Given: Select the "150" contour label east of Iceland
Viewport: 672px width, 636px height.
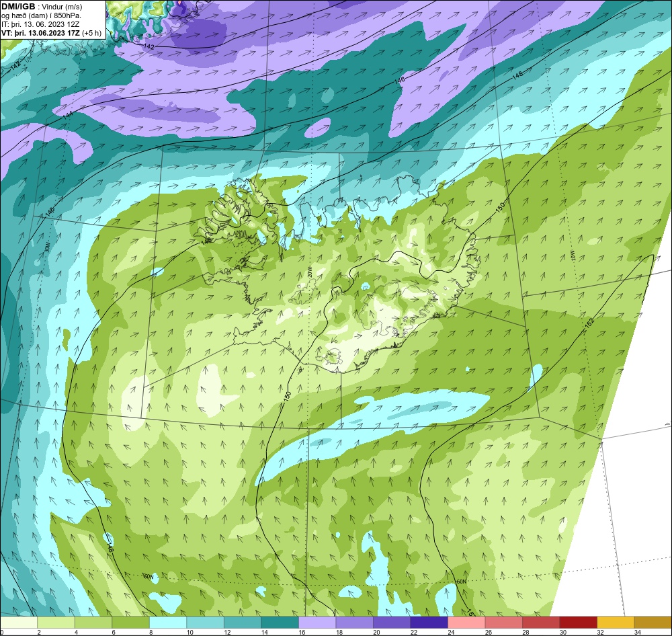Looking at the screenshot, I should point(500,206).
